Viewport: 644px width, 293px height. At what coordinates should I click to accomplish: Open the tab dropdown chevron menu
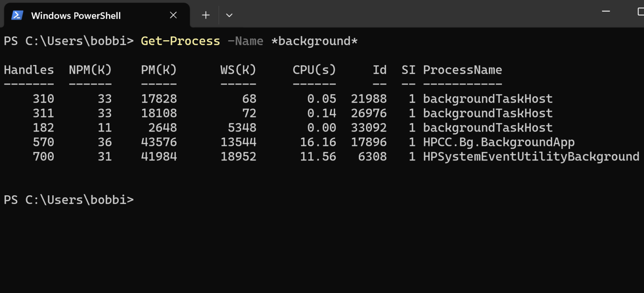coord(229,15)
